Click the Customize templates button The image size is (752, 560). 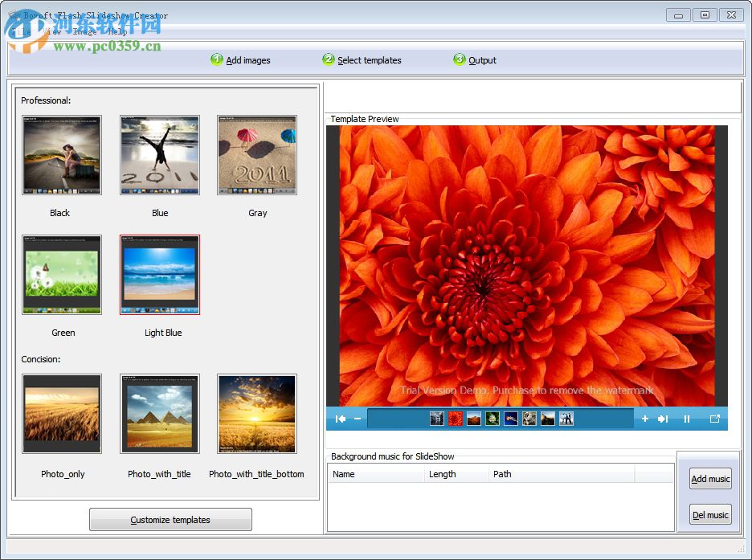pyautogui.click(x=170, y=519)
